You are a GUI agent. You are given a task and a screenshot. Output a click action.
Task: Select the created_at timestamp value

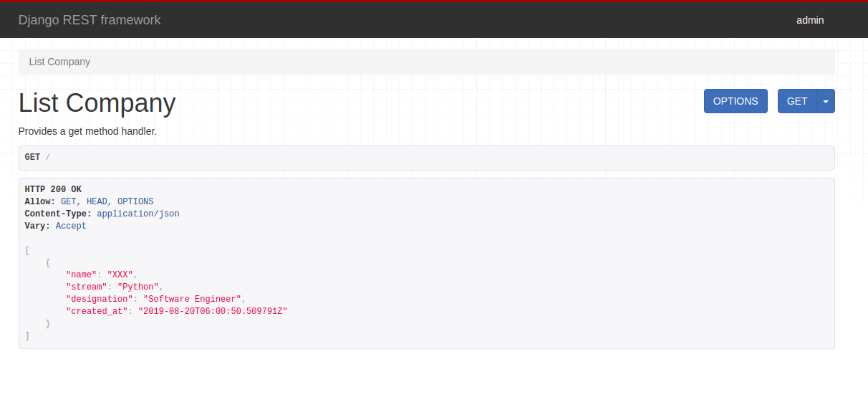(213, 311)
